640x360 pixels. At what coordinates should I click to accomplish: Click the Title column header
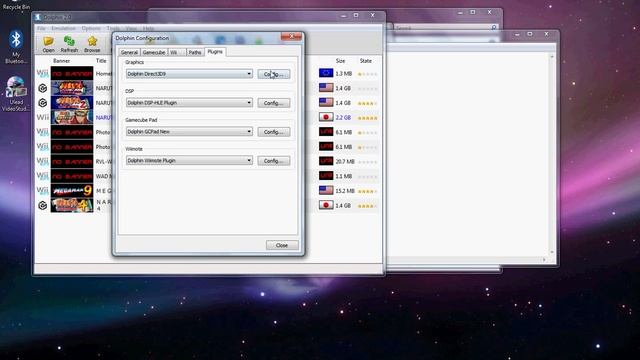click(101, 61)
